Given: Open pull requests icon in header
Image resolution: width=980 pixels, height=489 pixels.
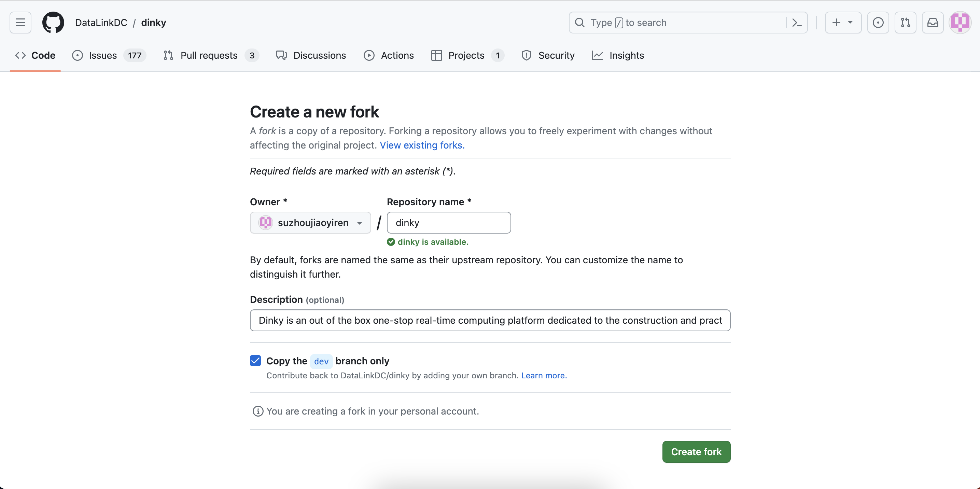Looking at the screenshot, I should [x=906, y=23].
